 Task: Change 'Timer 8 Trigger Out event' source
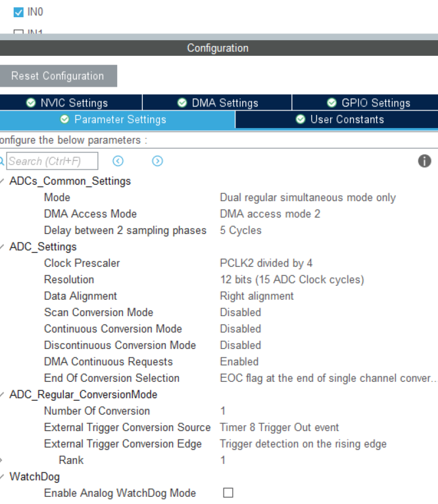pos(279,428)
